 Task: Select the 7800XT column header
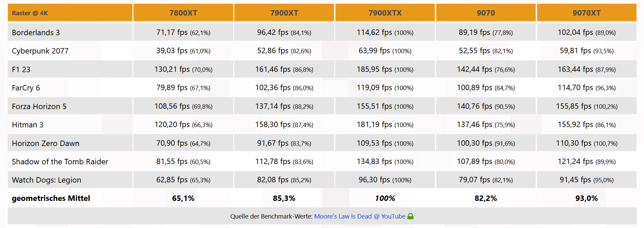tap(183, 13)
